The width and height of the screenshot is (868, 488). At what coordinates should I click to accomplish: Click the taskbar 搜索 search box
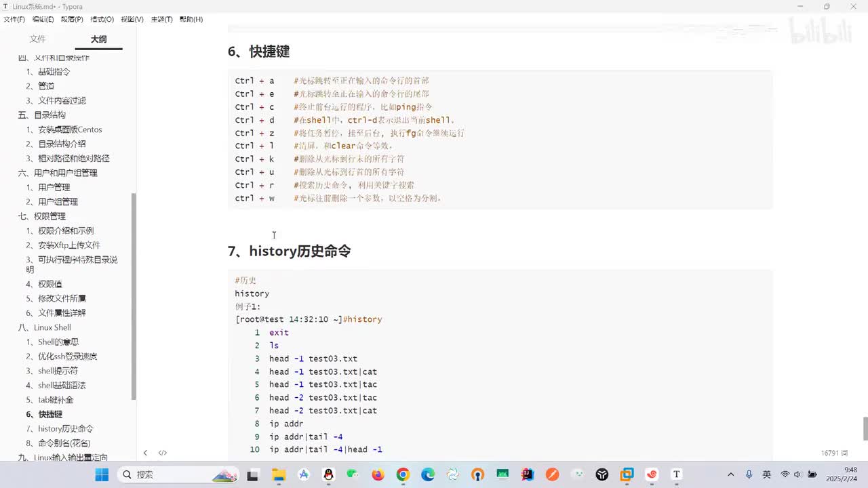tap(178, 474)
